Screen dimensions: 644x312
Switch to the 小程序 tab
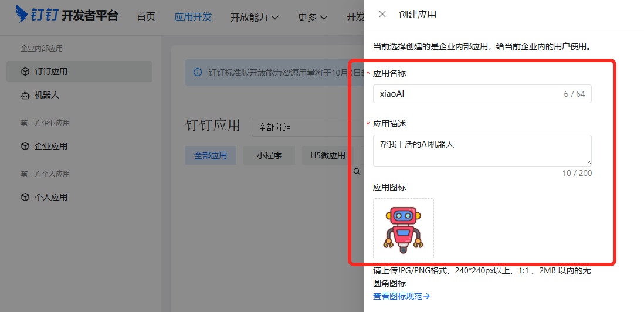pyautogui.click(x=269, y=155)
